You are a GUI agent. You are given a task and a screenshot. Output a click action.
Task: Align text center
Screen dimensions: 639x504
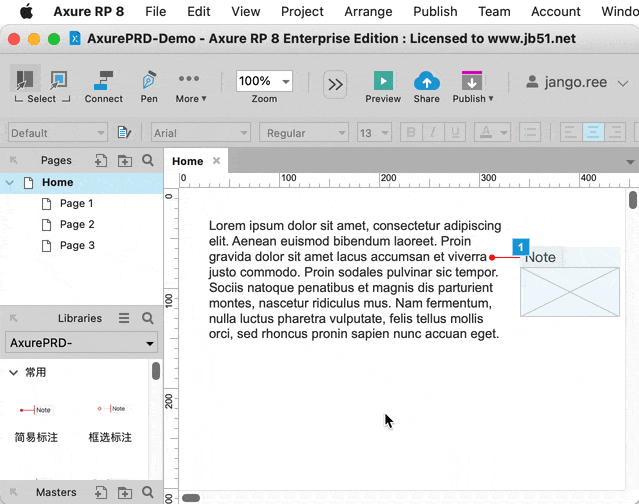[x=593, y=132]
